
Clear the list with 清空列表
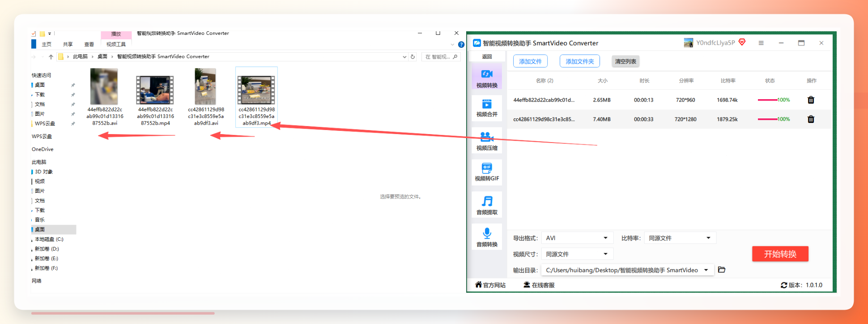pos(625,62)
